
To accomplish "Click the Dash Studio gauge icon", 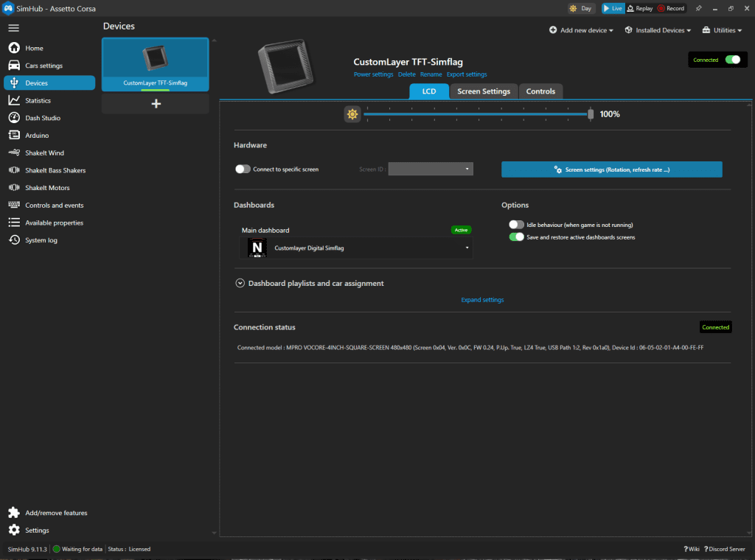I will [13, 118].
